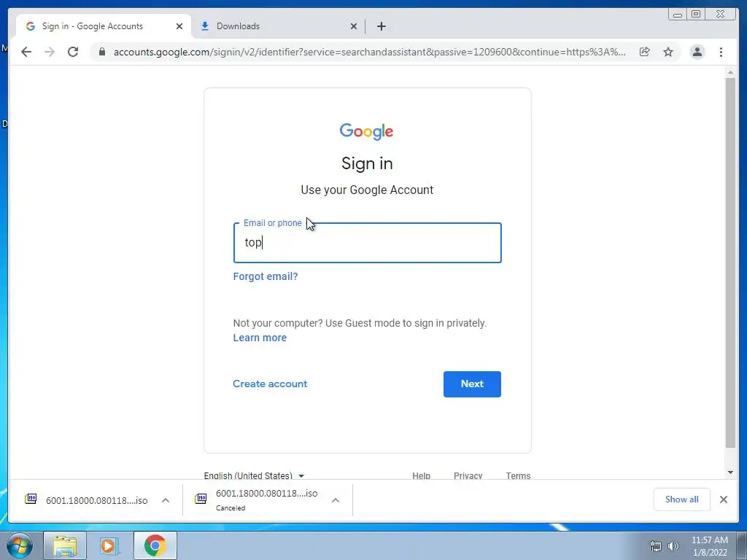The width and height of the screenshot is (747, 560).
Task: Click the address bar URL
Action: 370,52
